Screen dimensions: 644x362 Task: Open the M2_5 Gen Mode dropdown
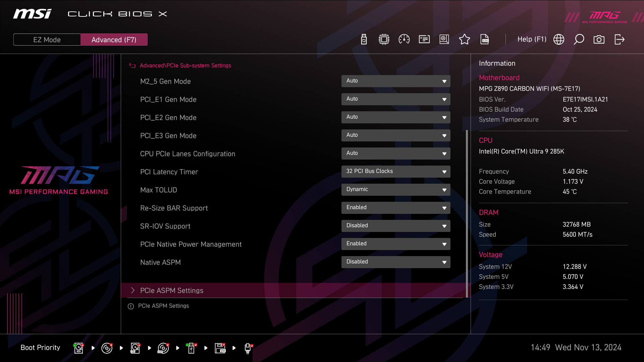[x=395, y=81]
